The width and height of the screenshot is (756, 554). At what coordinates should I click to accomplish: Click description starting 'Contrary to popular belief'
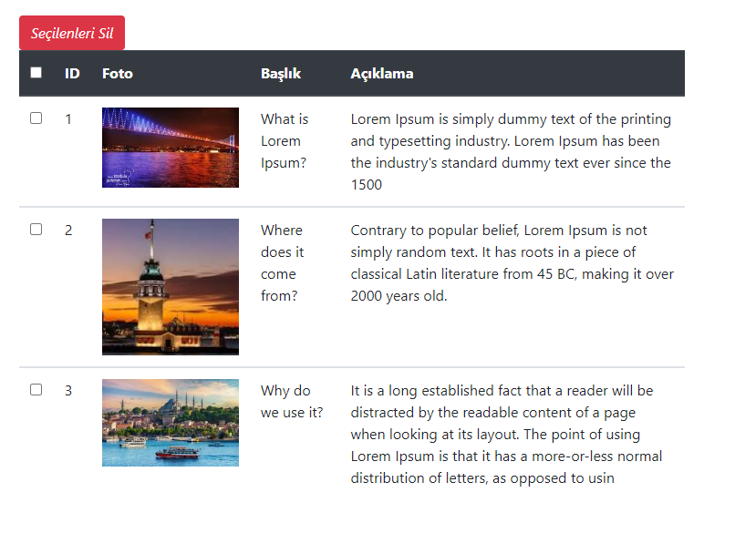point(511,263)
